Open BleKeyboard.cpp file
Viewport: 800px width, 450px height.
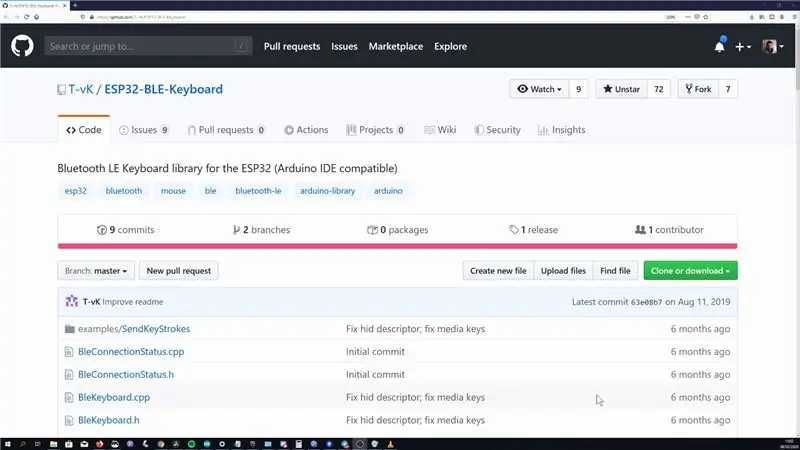tap(114, 397)
